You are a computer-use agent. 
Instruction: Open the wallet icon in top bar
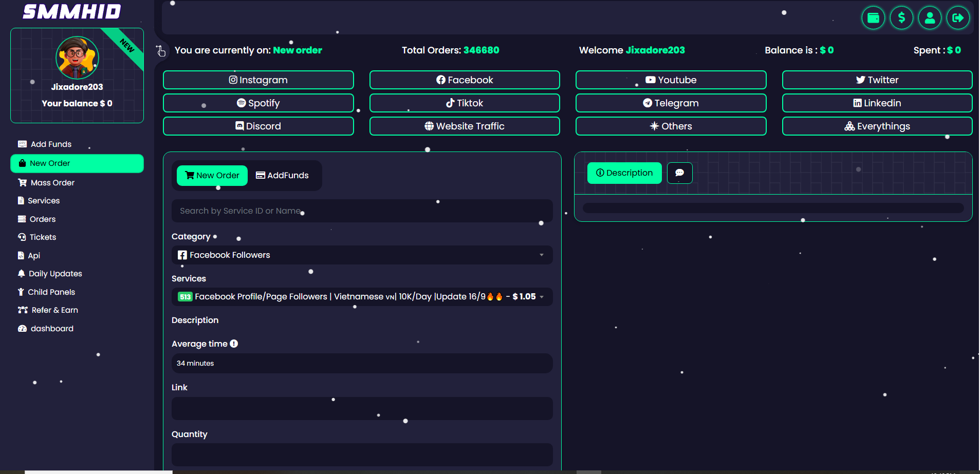pyautogui.click(x=873, y=18)
